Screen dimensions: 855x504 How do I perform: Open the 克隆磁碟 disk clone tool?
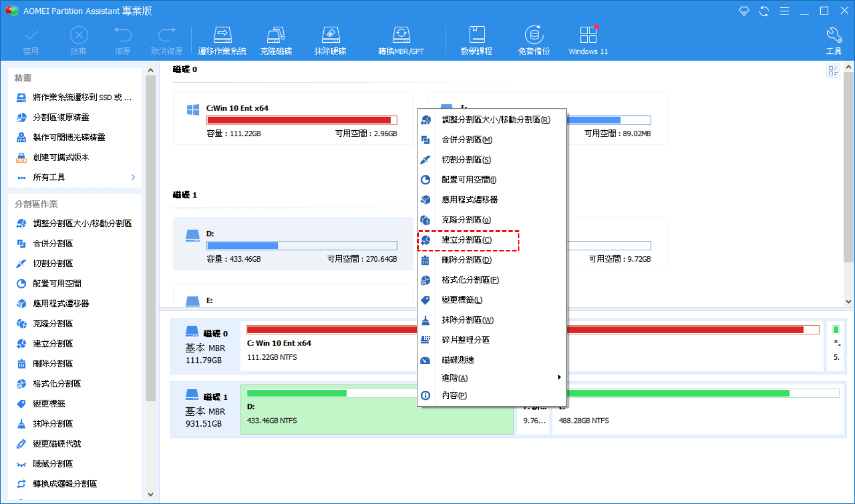276,41
